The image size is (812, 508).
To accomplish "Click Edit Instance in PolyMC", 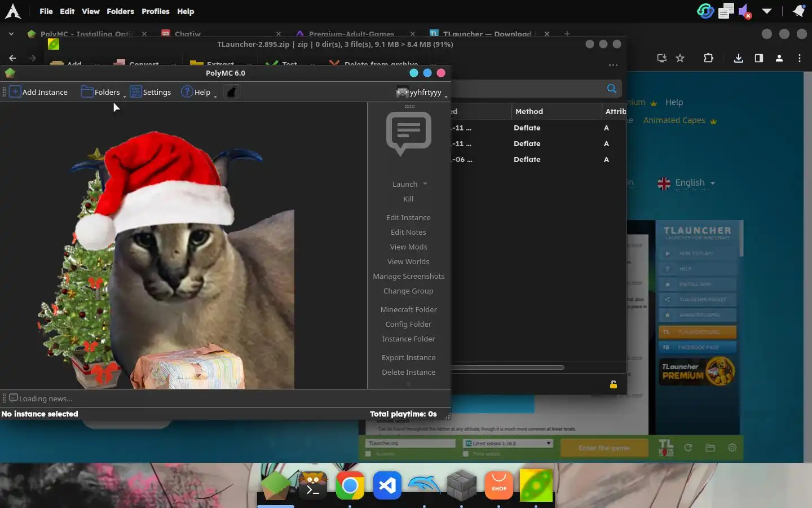I will click(x=408, y=217).
